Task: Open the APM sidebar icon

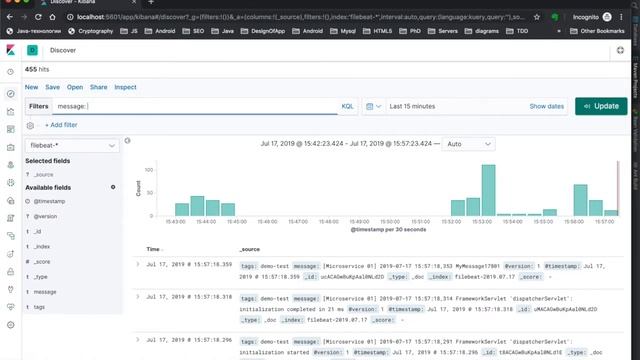Action: (x=11, y=236)
